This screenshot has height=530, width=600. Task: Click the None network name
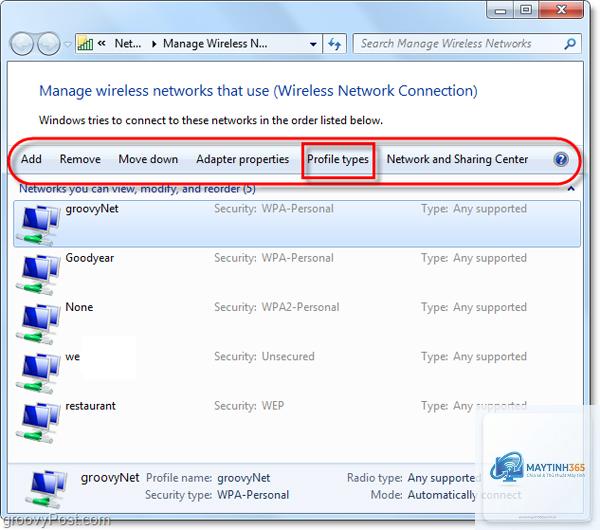coord(79,307)
